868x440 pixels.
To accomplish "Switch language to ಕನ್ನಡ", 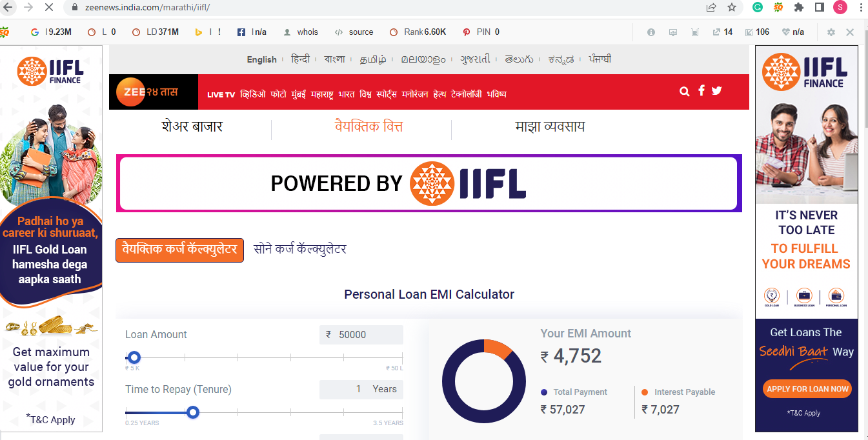I will click(x=561, y=59).
